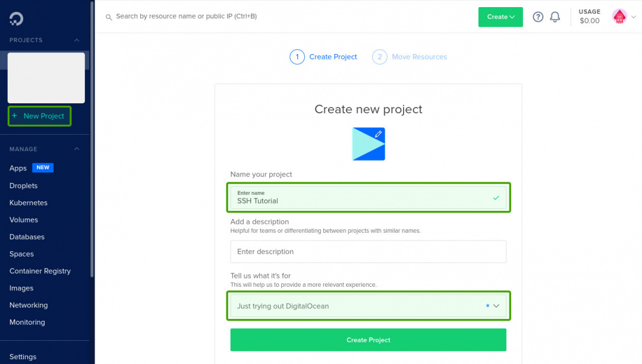Open Settings in the sidebar
Image resolution: width=642 pixels, height=364 pixels.
pos(23,357)
